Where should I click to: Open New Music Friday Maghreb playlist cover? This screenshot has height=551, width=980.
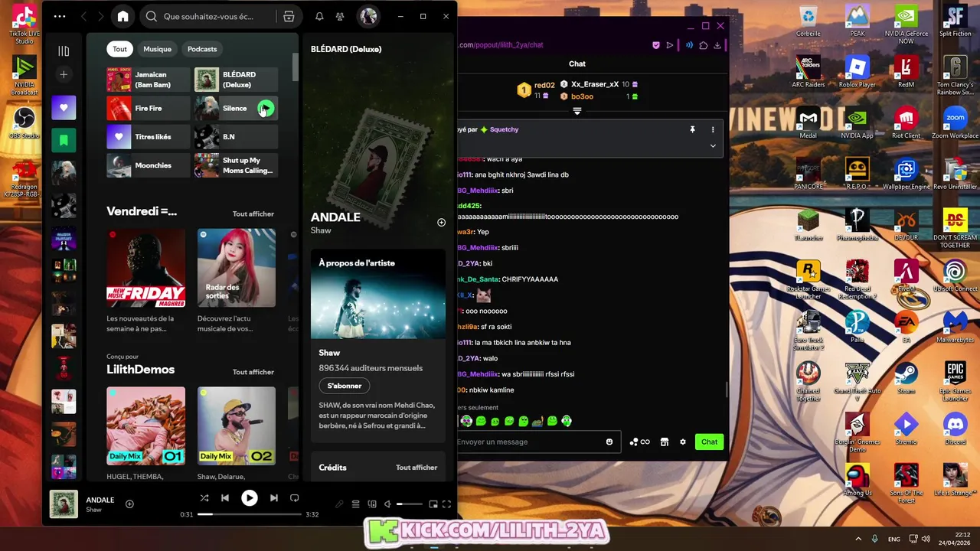tap(145, 268)
